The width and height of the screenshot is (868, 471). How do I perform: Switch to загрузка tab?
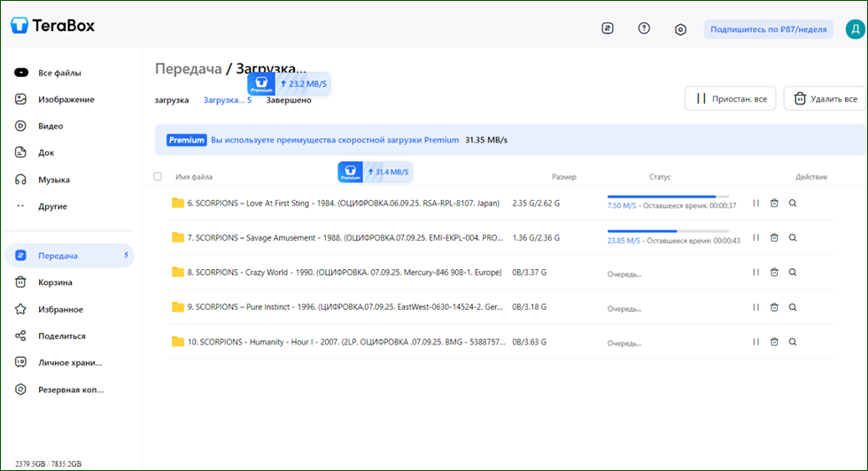172,100
